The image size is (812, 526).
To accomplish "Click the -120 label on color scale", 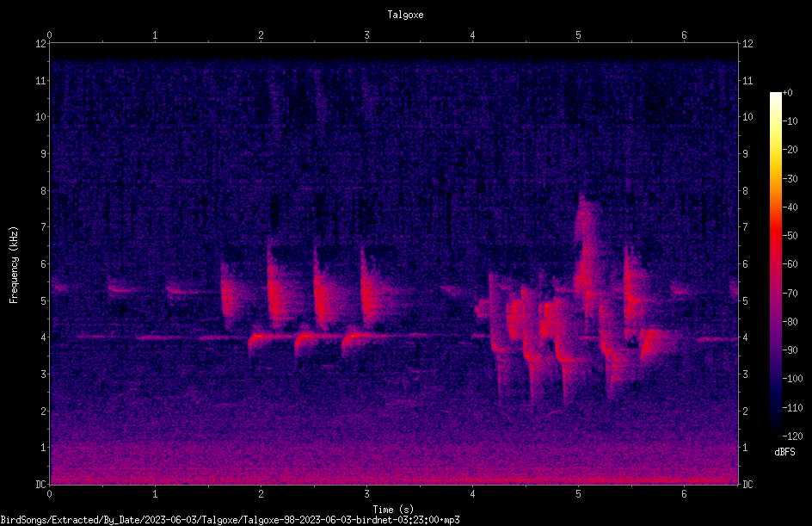I will pos(792,436).
